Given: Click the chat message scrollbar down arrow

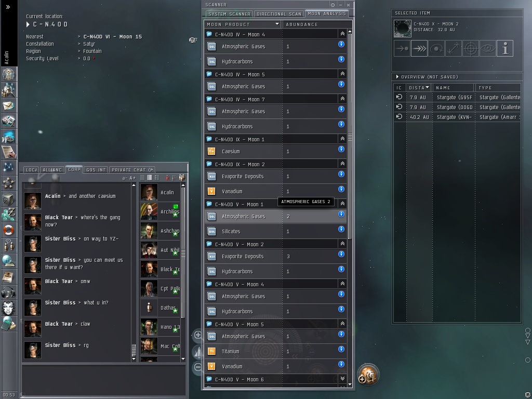Looking at the screenshot, I should point(134,358).
